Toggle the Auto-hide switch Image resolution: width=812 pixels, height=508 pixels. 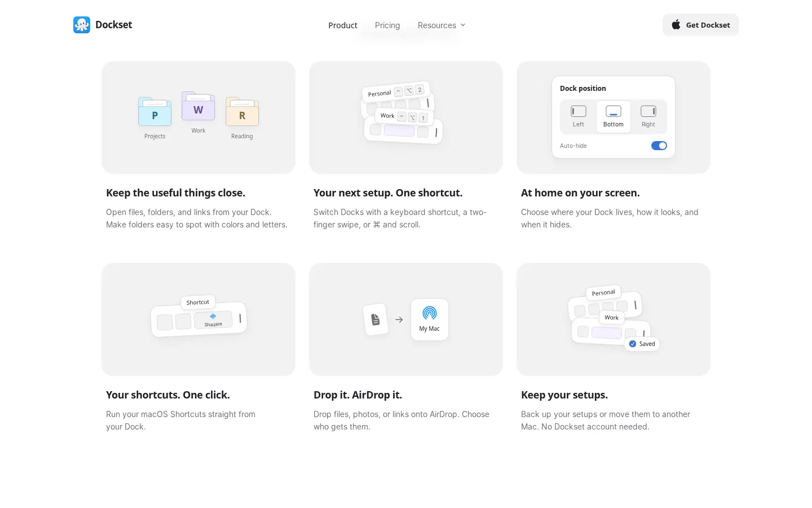click(659, 146)
